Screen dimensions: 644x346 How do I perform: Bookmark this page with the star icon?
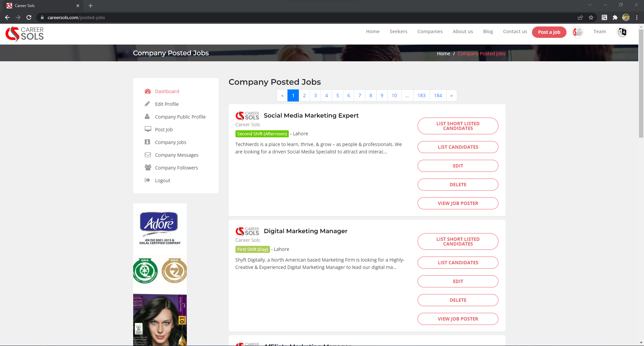[591, 17]
